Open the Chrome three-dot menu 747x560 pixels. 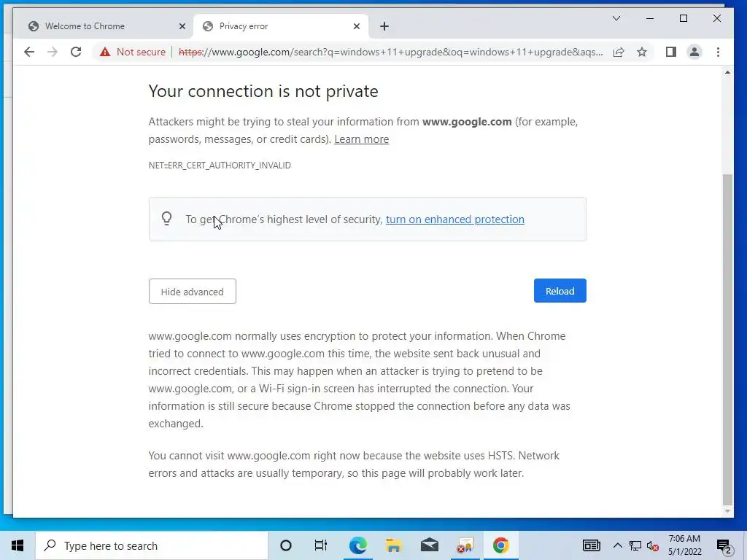[719, 52]
